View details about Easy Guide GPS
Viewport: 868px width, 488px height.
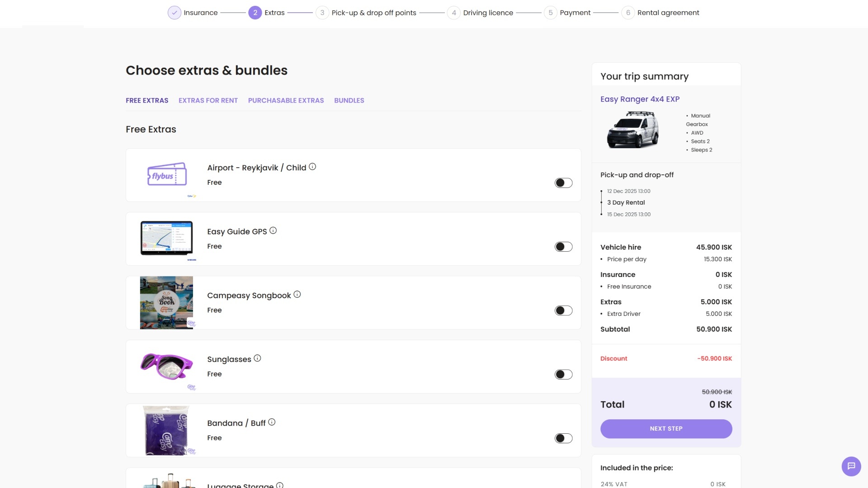coord(273,230)
